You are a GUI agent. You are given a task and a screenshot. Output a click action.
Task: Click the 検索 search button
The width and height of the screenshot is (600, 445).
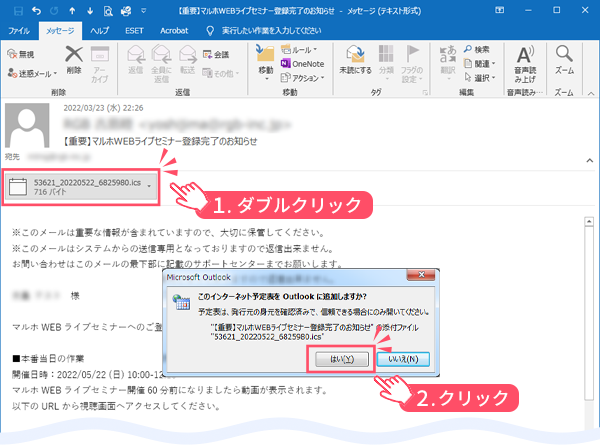[x=476, y=49]
